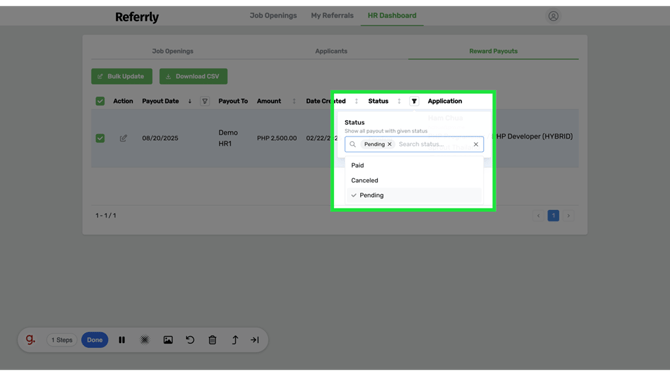670x376 pixels.
Task: Pause recording in the bottom toolbar
Action: click(x=122, y=340)
